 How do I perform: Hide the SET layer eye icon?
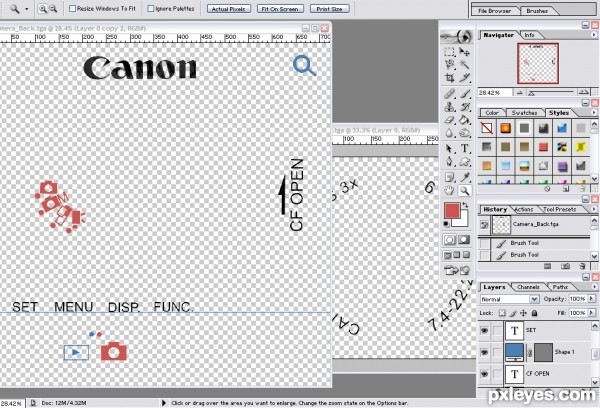pos(484,330)
